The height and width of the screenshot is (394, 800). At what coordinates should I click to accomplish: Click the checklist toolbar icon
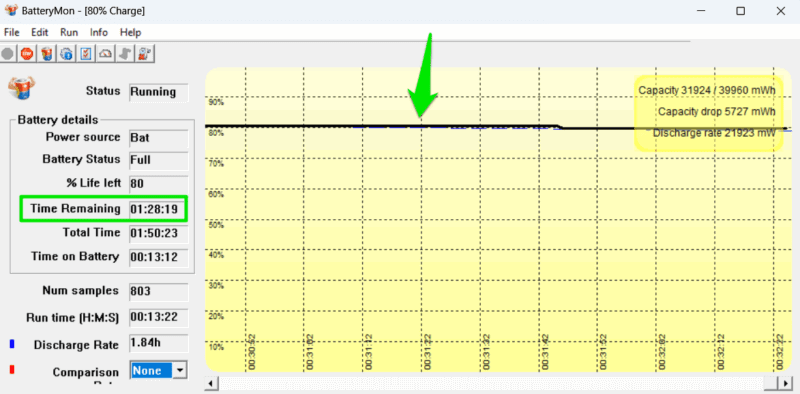(85, 54)
